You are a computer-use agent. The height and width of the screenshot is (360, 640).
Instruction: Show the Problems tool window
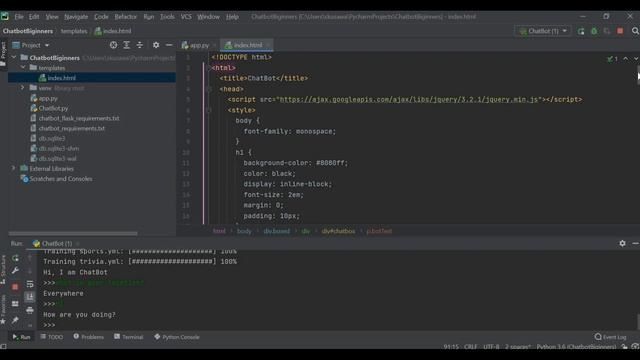tap(88, 337)
